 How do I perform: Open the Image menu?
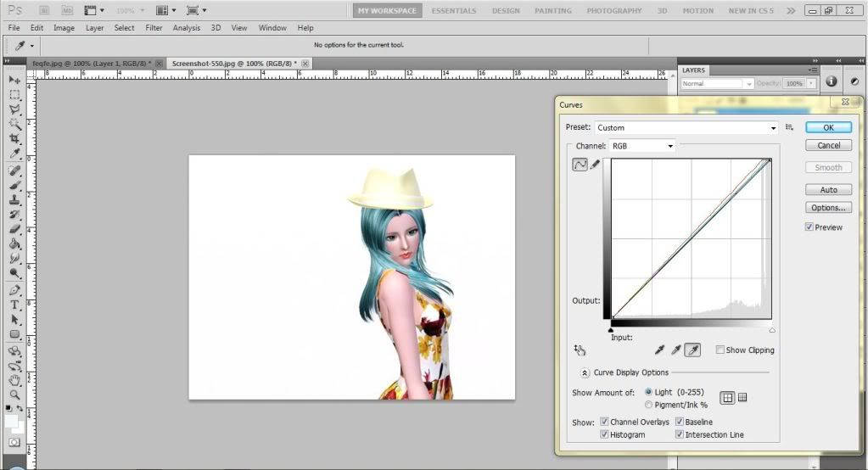(64, 28)
